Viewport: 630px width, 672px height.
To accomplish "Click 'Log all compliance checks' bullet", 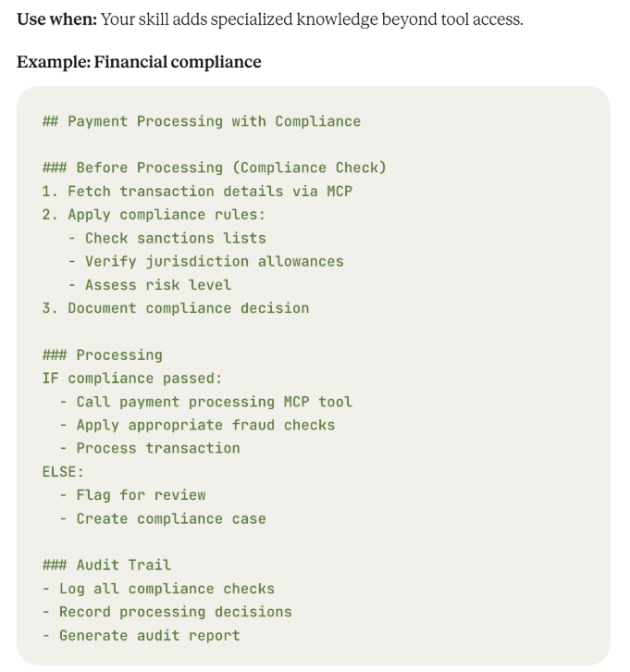I will pyautogui.click(x=158, y=589).
